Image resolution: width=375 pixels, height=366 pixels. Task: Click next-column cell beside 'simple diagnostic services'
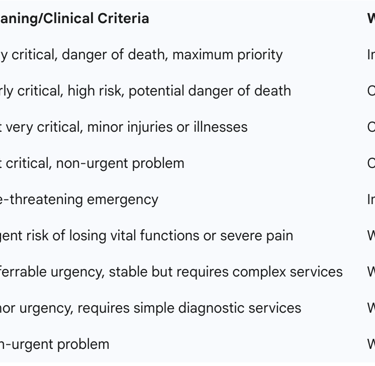coord(371,308)
